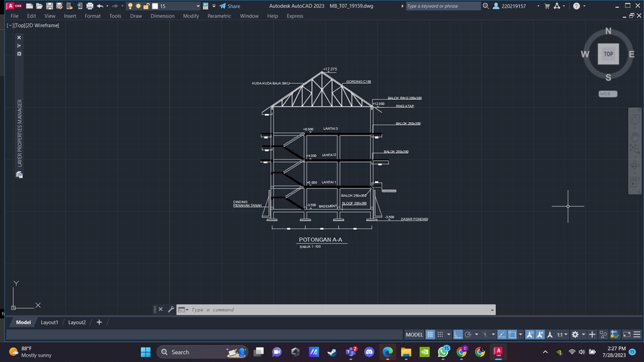The width and height of the screenshot is (644, 362).
Task: Open the WCS dropdown under ViewCube
Action: 608,94
